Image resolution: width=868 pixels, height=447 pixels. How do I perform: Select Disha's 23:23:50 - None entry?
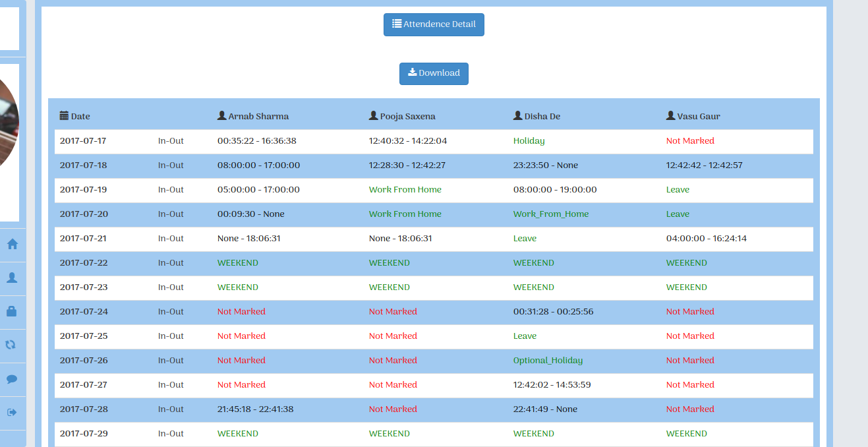(546, 165)
